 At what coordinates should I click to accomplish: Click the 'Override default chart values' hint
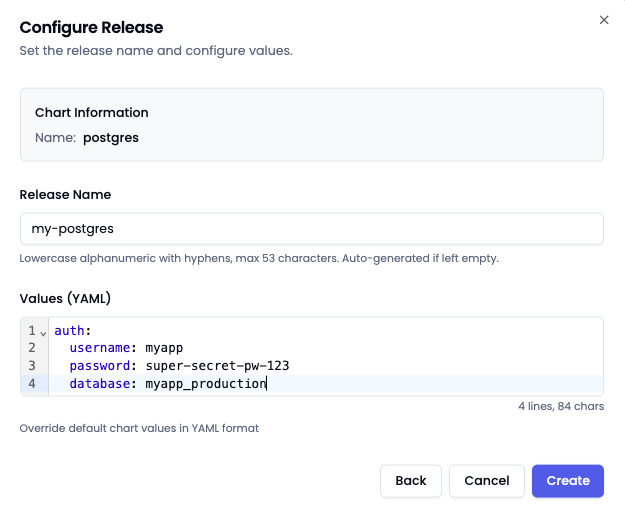139,428
